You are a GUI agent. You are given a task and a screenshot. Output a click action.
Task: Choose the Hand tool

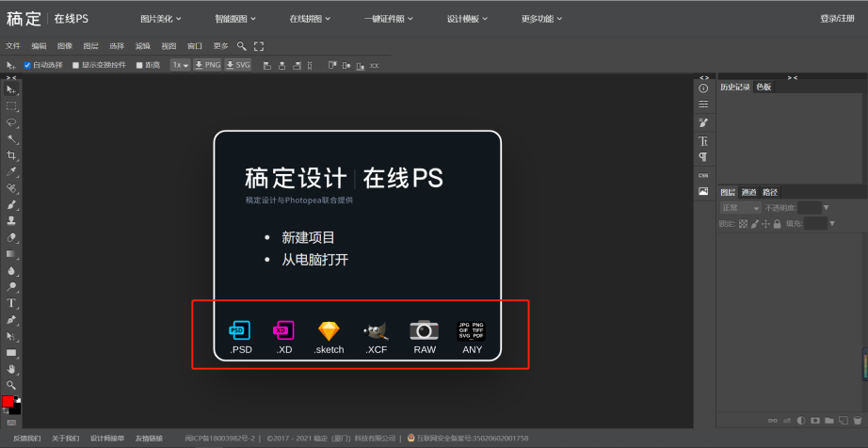[x=11, y=369]
